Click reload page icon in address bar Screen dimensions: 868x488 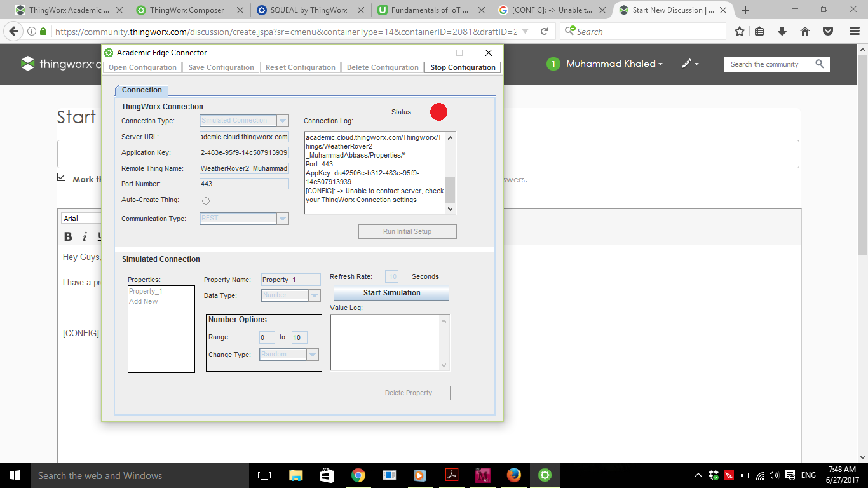pyautogui.click(x=545, y=31)
